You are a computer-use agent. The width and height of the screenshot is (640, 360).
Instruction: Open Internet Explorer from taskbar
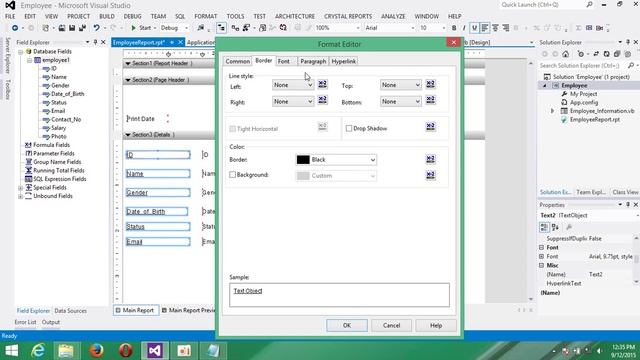[x=38, y=351]
